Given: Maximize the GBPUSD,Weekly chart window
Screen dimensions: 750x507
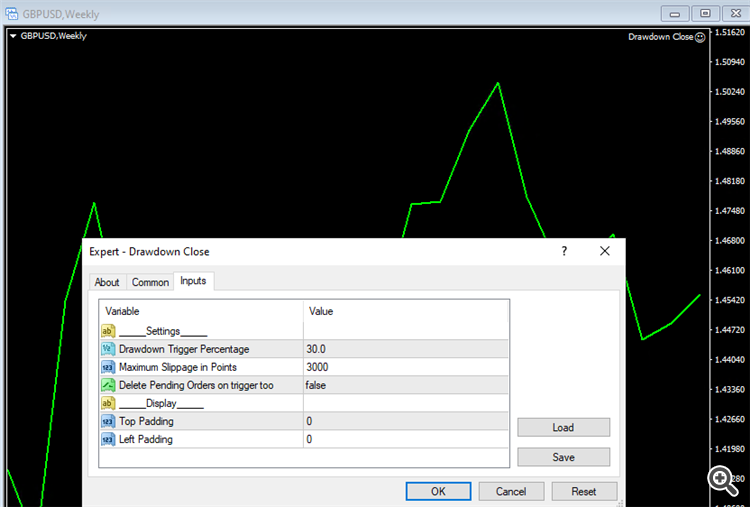Looking at the screenshot, I should click(705, 13).
